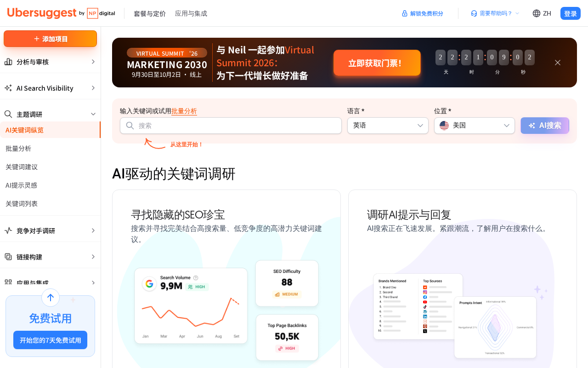Open the language dropdown showing 英语
Viewport: 588px width, 368px height.
pos(388,126)
